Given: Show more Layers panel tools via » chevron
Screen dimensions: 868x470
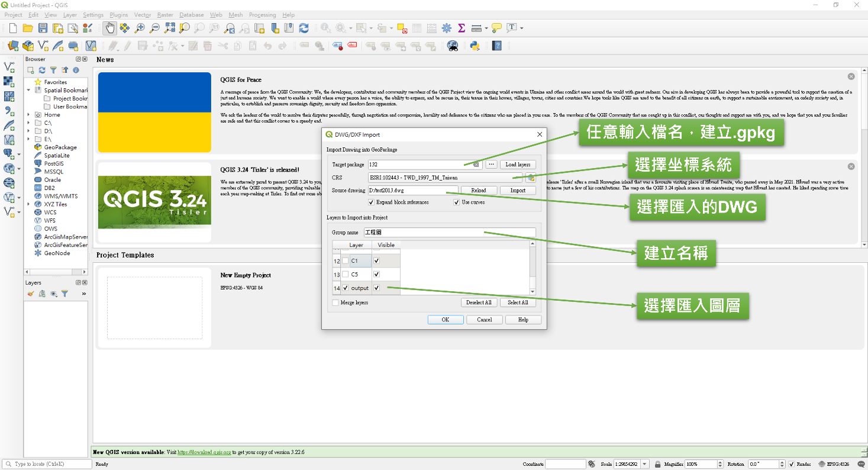Looking at the screenshot, I should pos(83,294).
